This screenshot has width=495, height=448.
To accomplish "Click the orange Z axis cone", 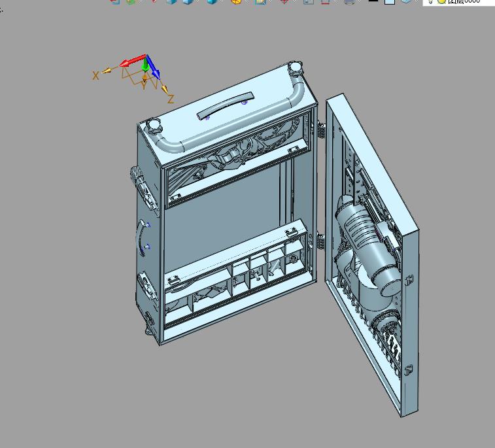I will point(165,89).
